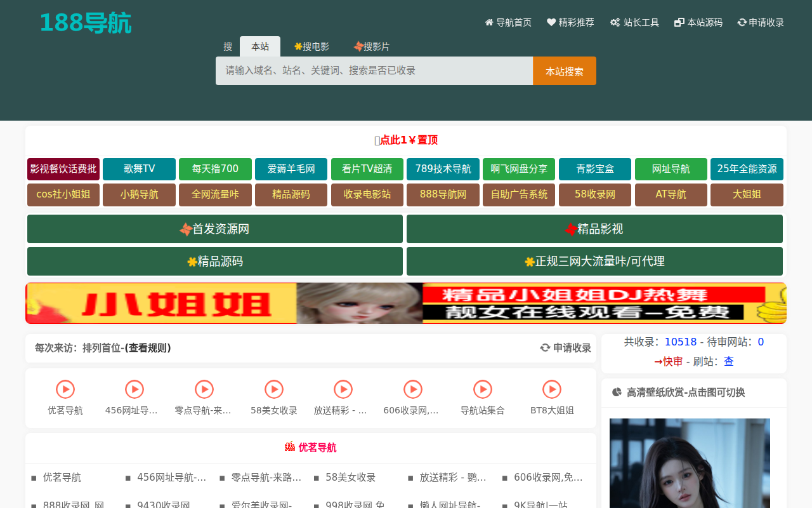Image resolution: width=812 pixels, height=508 pixels.
Task: Click the search input field
Action: tap(374, 70)
